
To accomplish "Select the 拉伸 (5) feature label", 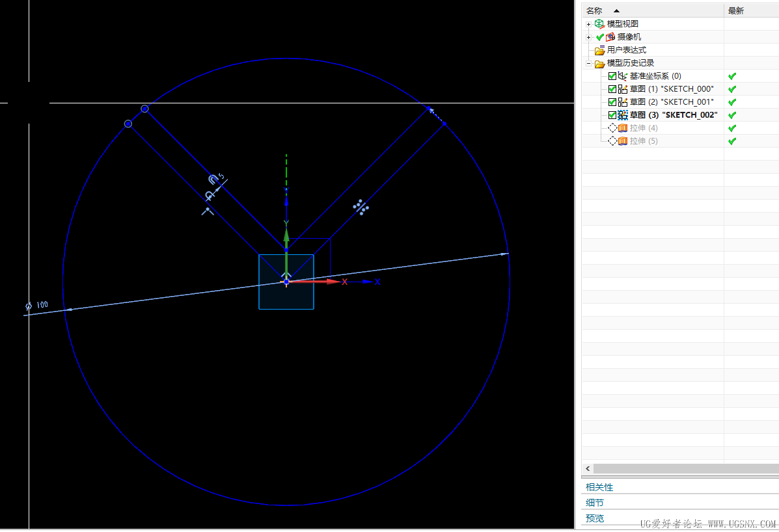I will tap(644, 141).
